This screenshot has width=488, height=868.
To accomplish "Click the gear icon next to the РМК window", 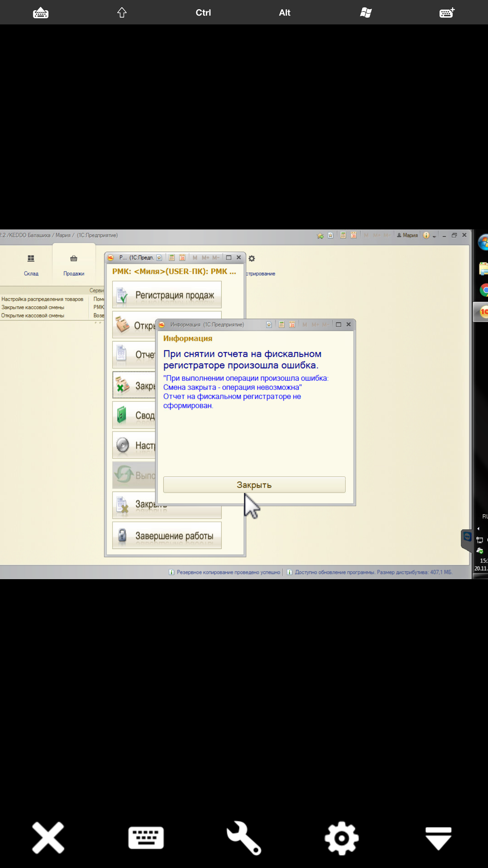I will (x=251, y=258).
